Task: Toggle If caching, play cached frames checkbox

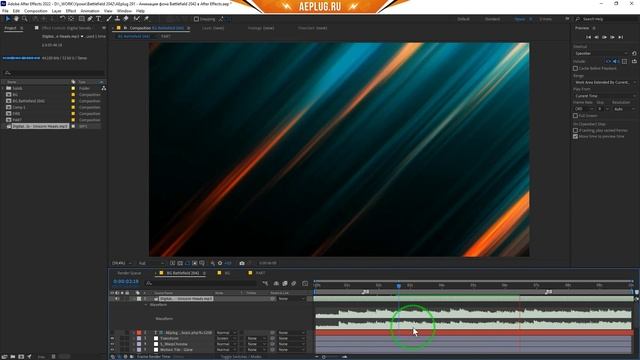Action: coord(576,131)
